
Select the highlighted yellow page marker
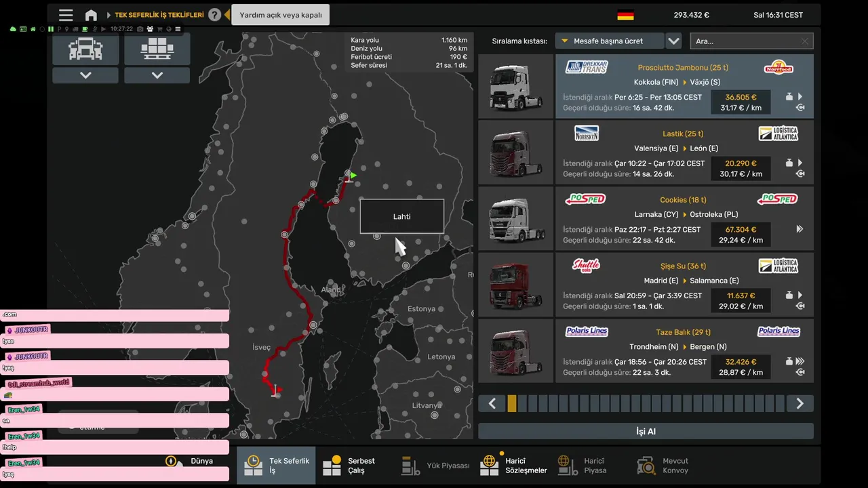[x=512, y=403]
